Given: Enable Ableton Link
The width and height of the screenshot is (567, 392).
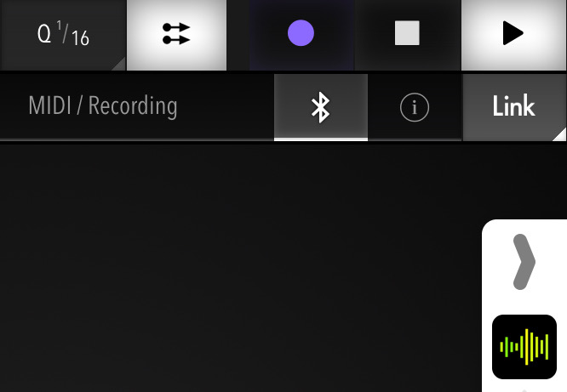Looking at the screenshot, I should click(x=514, y=107).
